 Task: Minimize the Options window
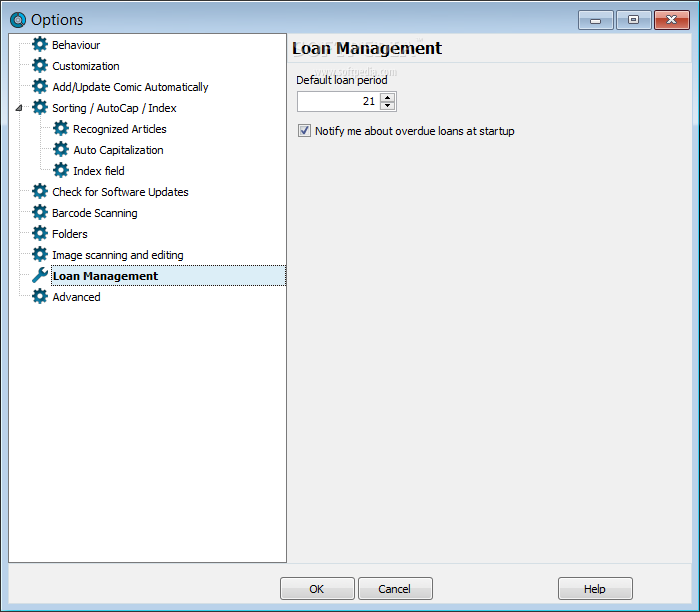[x=595, y=20]
